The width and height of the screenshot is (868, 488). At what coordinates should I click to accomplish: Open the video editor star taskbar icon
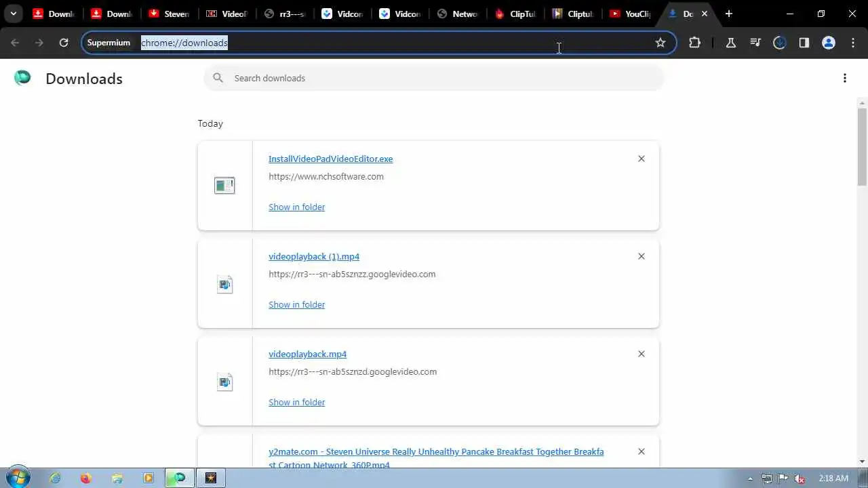pos(211,478)
